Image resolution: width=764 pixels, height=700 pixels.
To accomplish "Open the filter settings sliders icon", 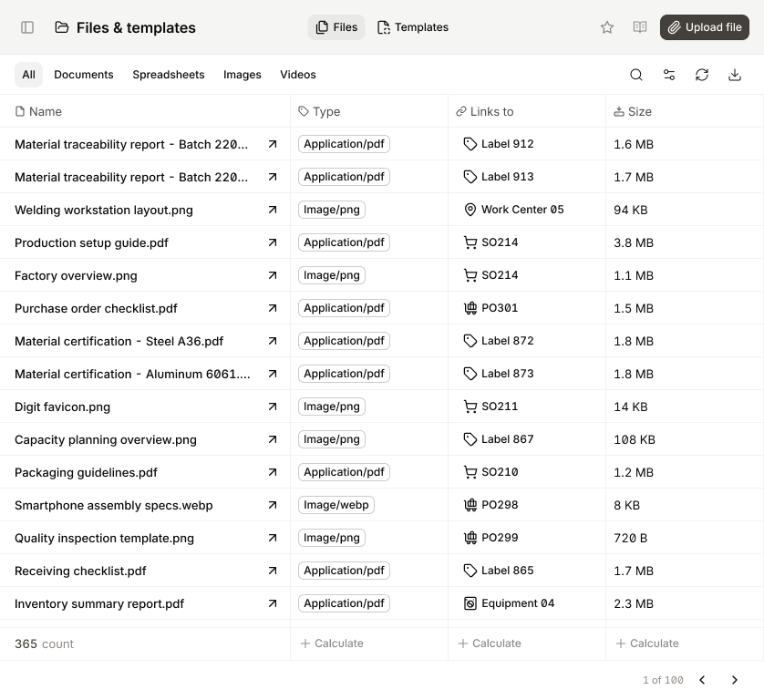I will click(669, 75).
